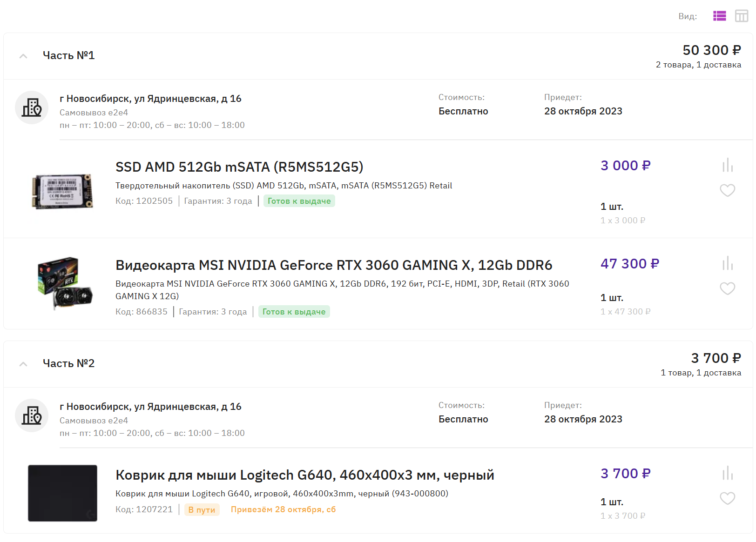Add MSI RTX 3060 to comparison
This screenshot has width=756, height=542.
coord(727,263)
